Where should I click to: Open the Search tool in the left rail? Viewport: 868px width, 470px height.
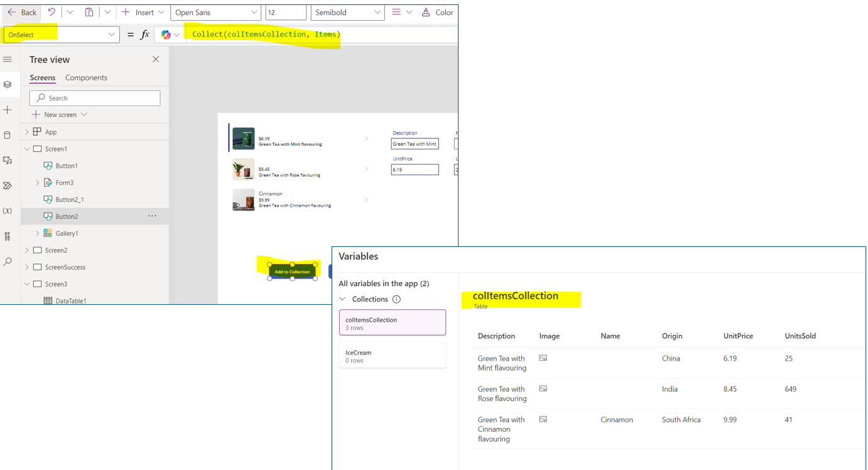tap(8, 261)
